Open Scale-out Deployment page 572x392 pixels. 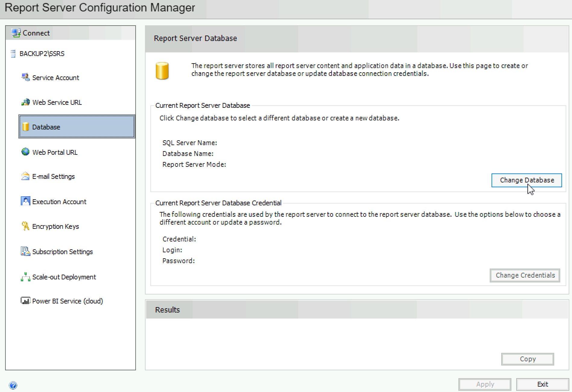[64, 277]
